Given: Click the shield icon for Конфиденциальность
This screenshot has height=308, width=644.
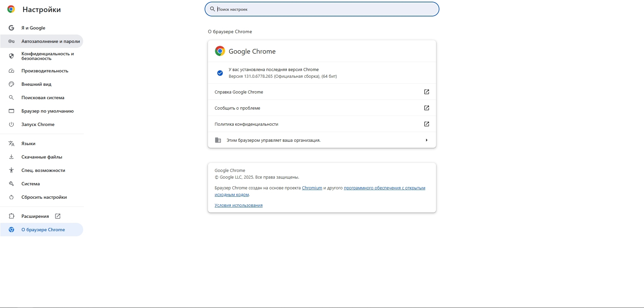Looking at the screenshot, I should coord(11,56).
